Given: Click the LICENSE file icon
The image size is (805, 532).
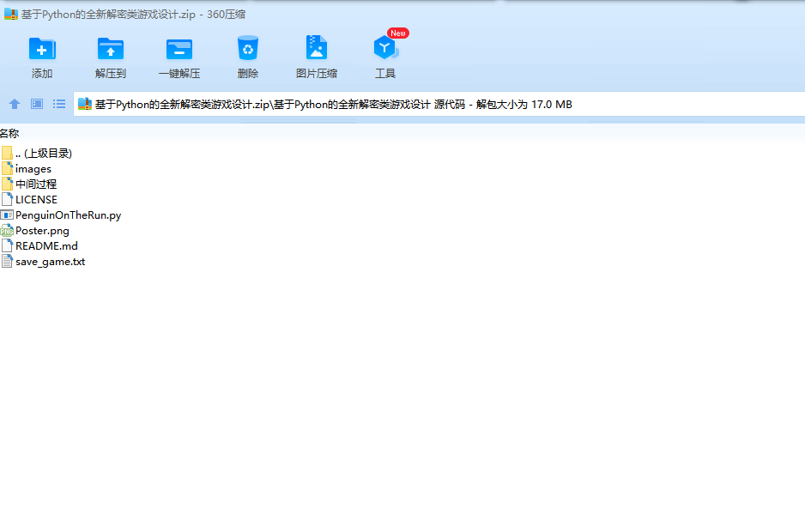Looking at the screenshot, I should pyautogui.click(x=7, y=199).
